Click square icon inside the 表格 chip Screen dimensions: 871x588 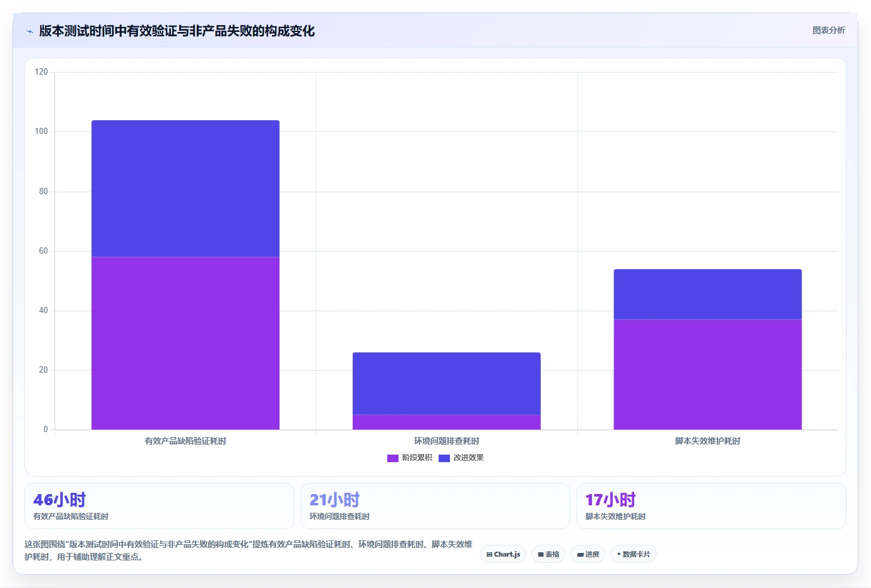[x=541, y=555]
